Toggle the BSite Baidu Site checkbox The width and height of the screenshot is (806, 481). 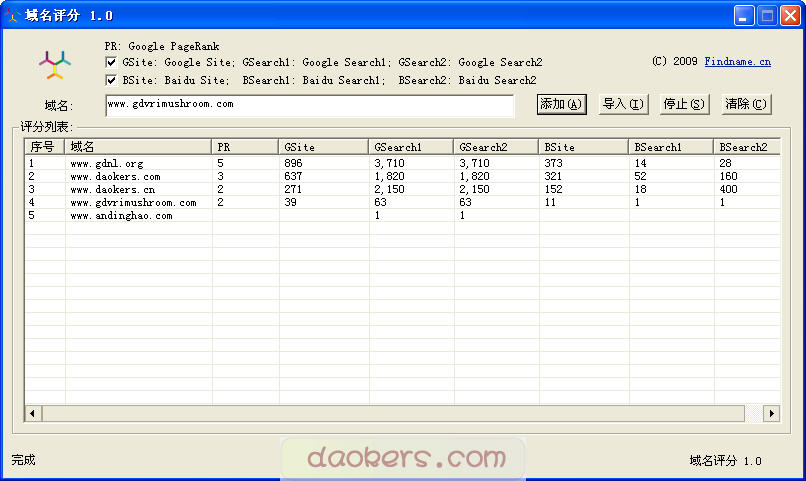111,80
